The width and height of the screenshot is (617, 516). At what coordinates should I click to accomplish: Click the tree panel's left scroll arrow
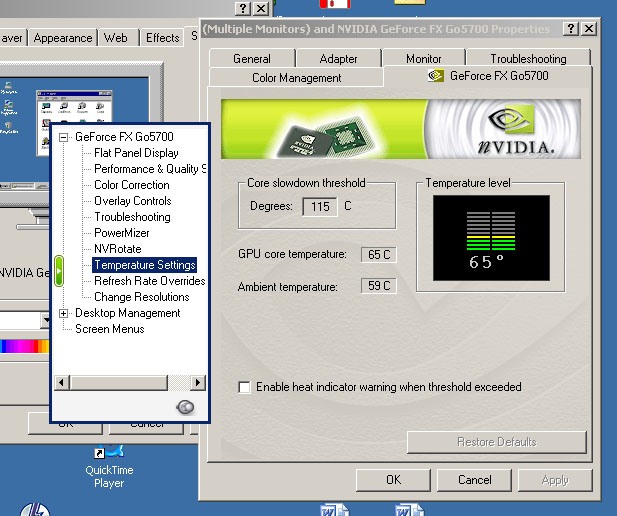61,382
